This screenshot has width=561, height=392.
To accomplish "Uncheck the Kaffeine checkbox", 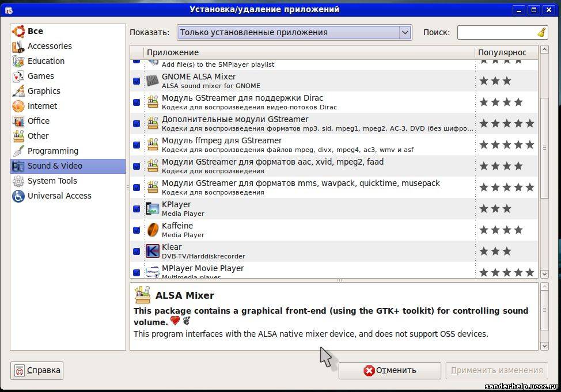I will [x=137, y=230].
